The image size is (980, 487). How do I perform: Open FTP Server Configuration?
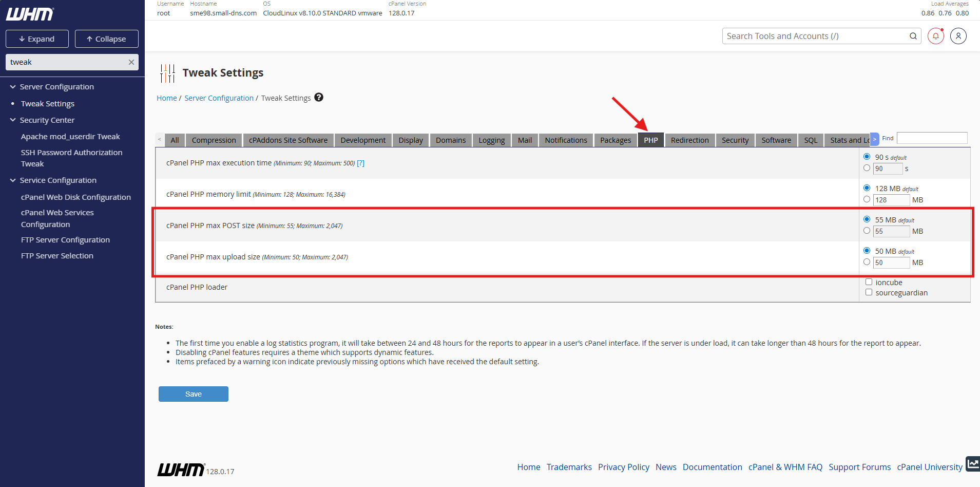click(65, 240)
